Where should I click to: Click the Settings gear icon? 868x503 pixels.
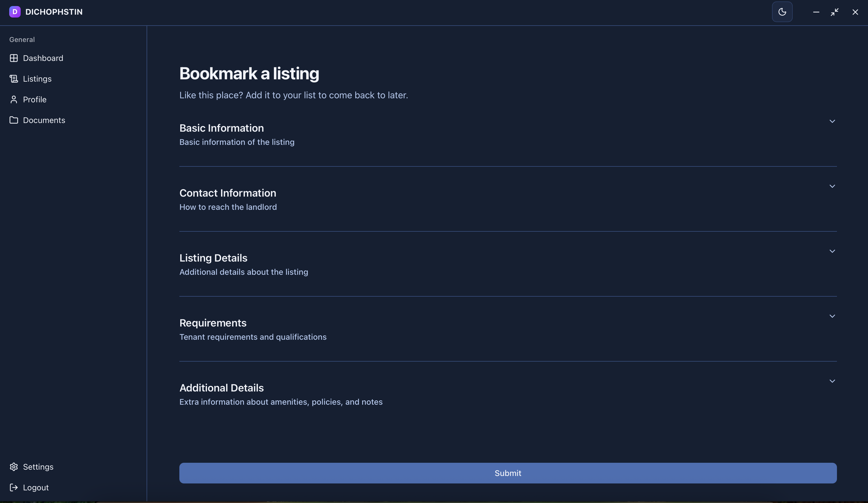[x=14, y=467]
